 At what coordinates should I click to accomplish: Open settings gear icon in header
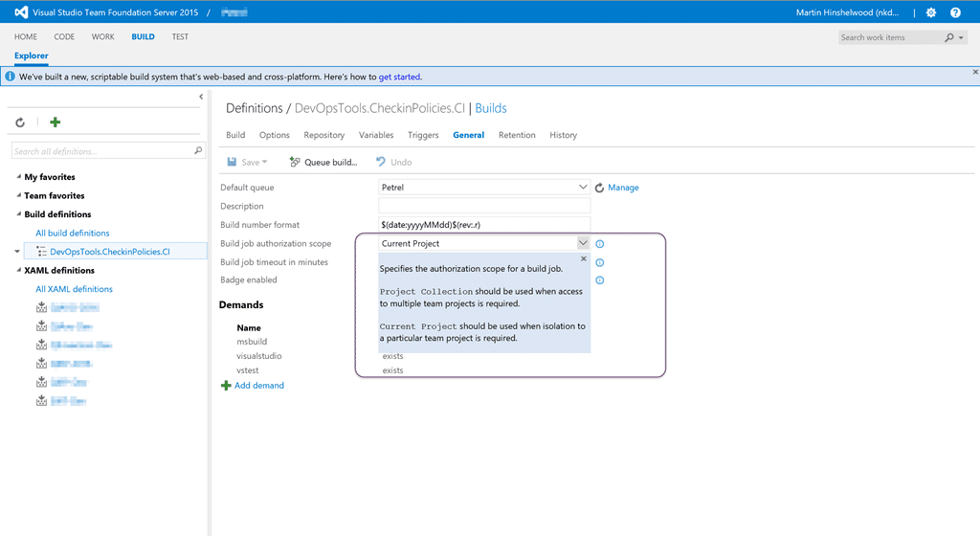click(931, 12)
